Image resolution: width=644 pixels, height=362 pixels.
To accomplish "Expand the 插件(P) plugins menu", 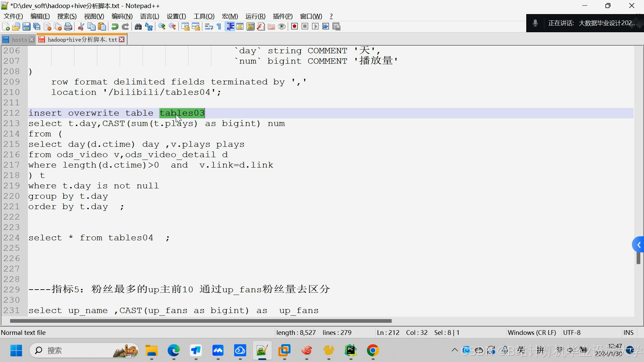I will (283, 16).
